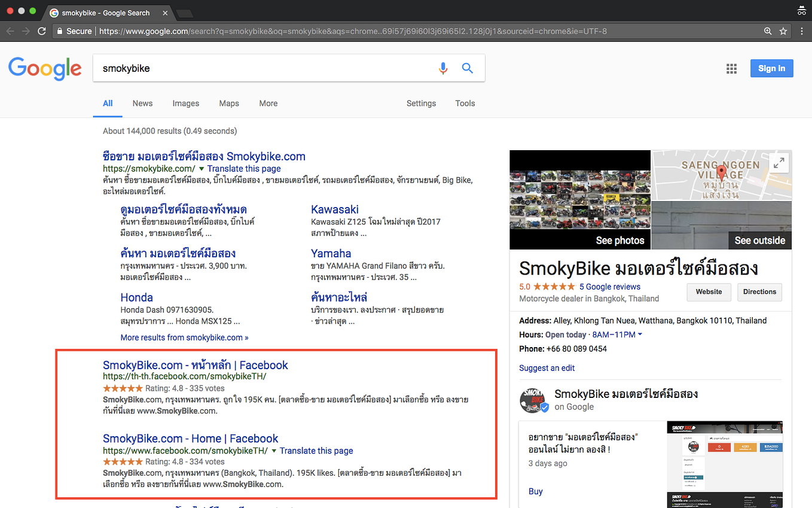Start voice search with microphone icon
The width and height of the screenshot is (812, 508).
tap(443, 68)
